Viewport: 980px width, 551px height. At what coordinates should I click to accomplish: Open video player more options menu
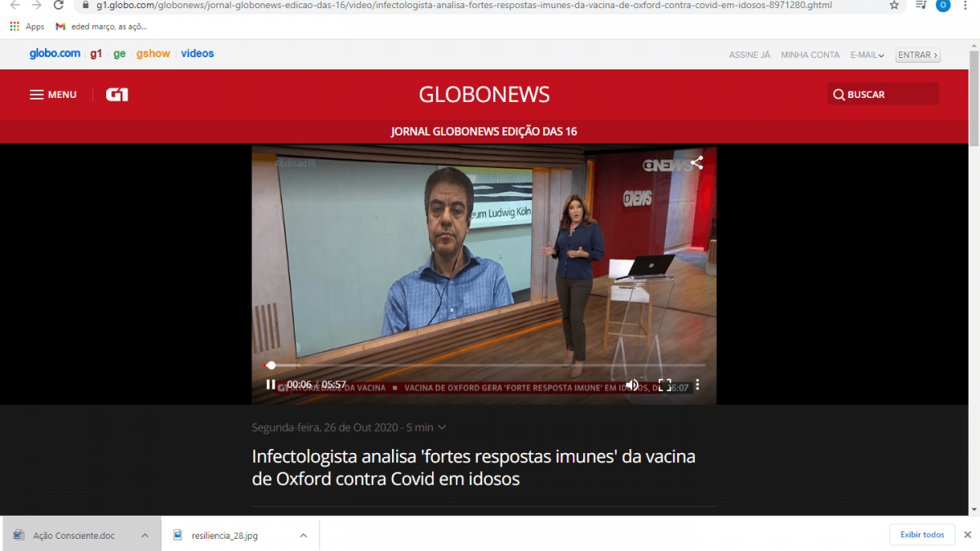697,384
